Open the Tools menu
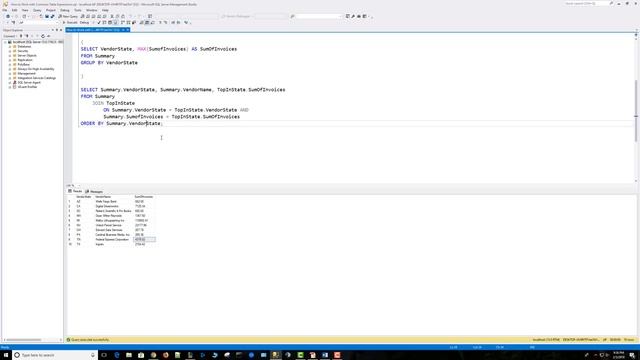 78,10
